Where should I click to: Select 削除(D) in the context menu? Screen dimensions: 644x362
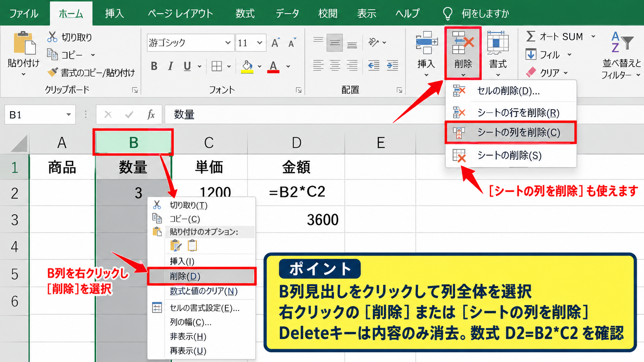[202, 276]
